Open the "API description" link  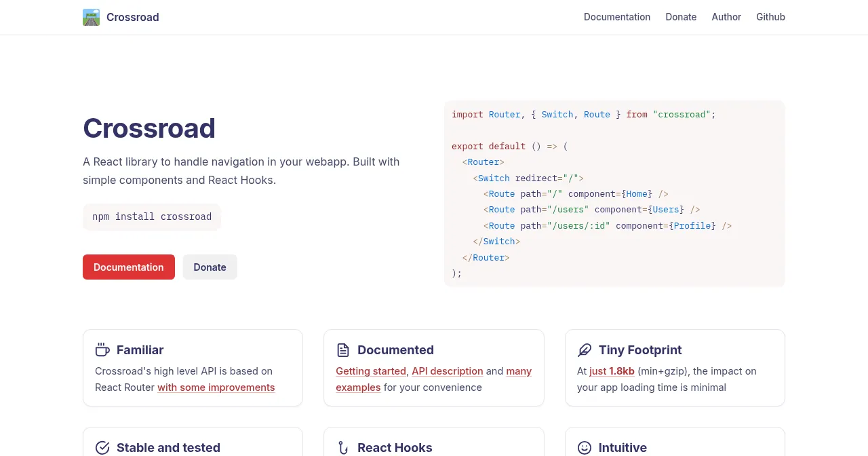point(448,371)
